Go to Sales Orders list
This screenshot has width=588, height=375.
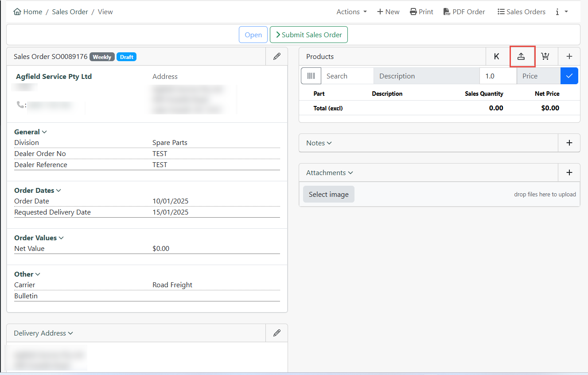[x=521, y=12]
